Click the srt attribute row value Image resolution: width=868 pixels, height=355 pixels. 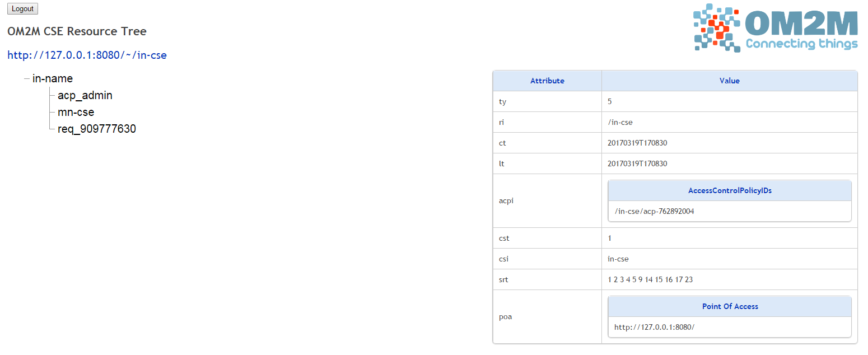(x=650, y=279)
